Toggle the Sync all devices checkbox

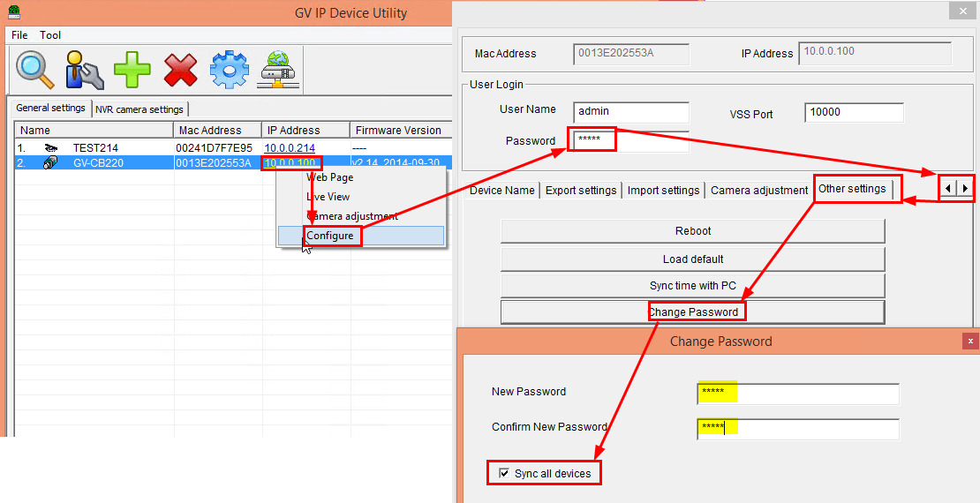(504, 474)
